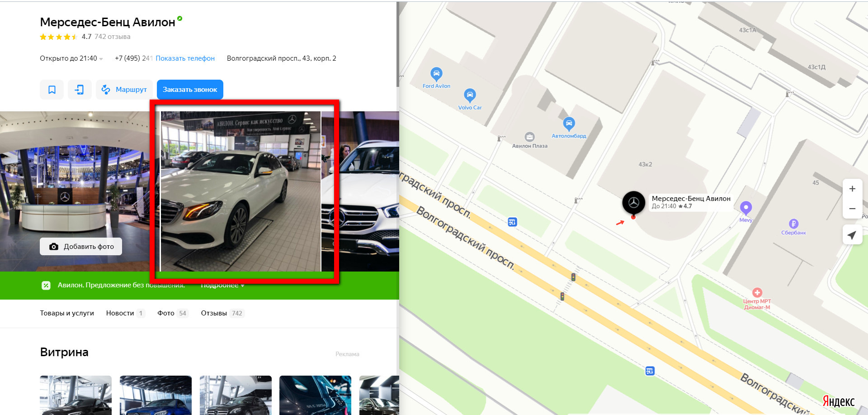868x415 pixels.
Task: Open the white SUV front photo
Action: coord(360,191)
